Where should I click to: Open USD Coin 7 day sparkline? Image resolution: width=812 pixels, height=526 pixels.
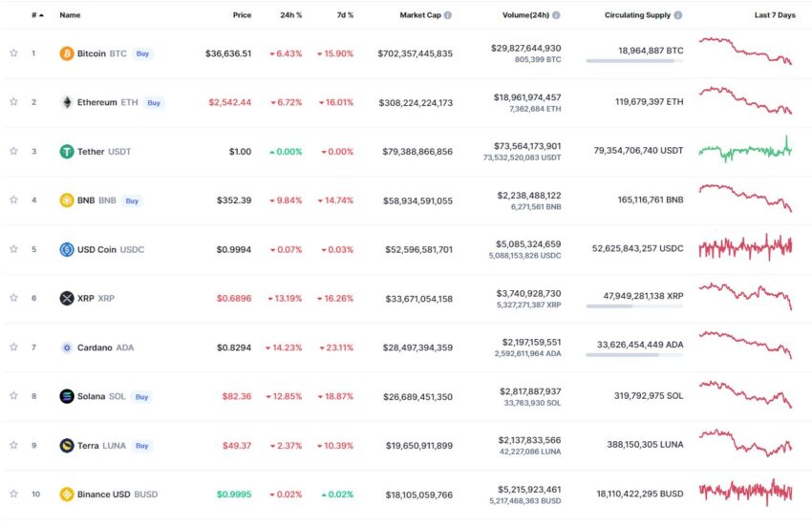pyautogui.click(x=745, y=247)
